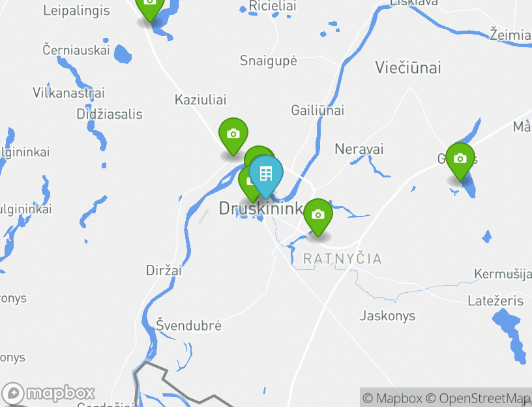Click the Druskininkai city label
Image resolution: width=532 pixels, height=407 pixels.
click(x=261, y=209)
